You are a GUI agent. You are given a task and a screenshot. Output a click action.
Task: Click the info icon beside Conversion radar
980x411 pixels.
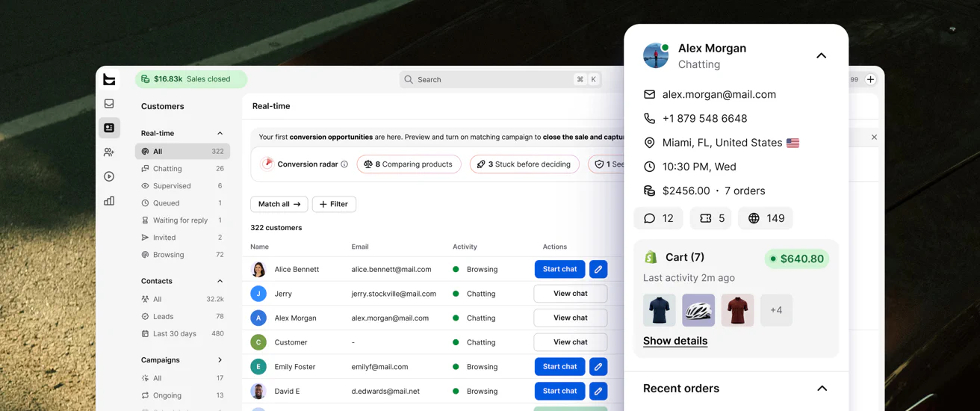pyautogui.click(x=344, y=164)
